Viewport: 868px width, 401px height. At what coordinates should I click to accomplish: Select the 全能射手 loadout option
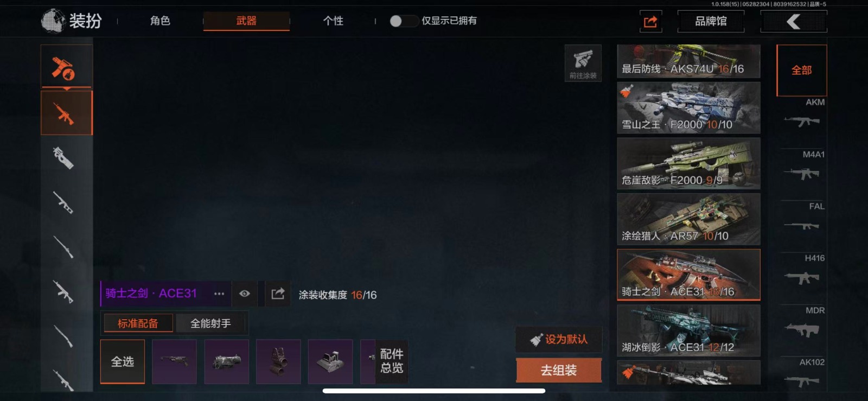210,323
